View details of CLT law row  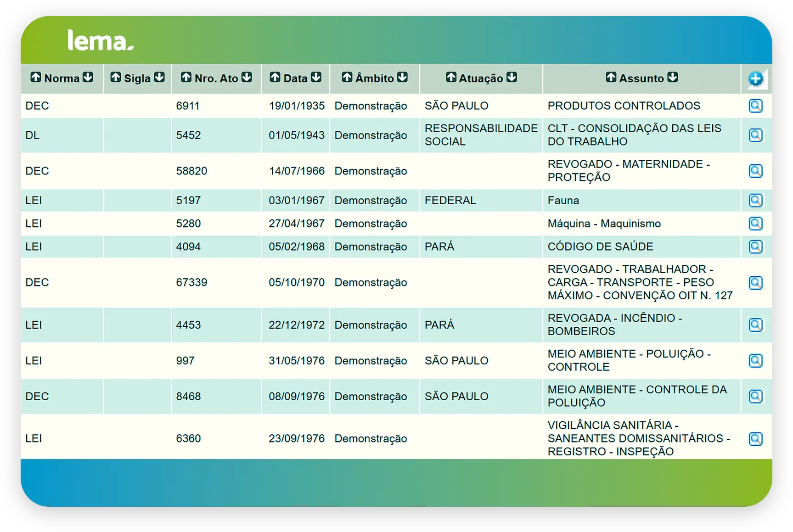(755, 135)
